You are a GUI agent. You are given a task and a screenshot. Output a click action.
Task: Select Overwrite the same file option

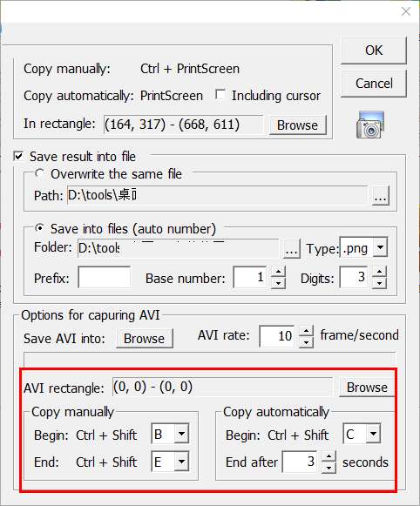pos(39,173)
